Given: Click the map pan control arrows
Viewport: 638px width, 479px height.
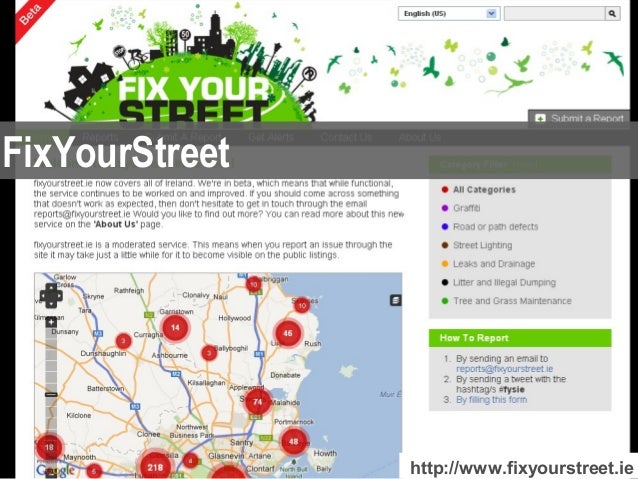Looking at the screenshot, I should (51, 295).
